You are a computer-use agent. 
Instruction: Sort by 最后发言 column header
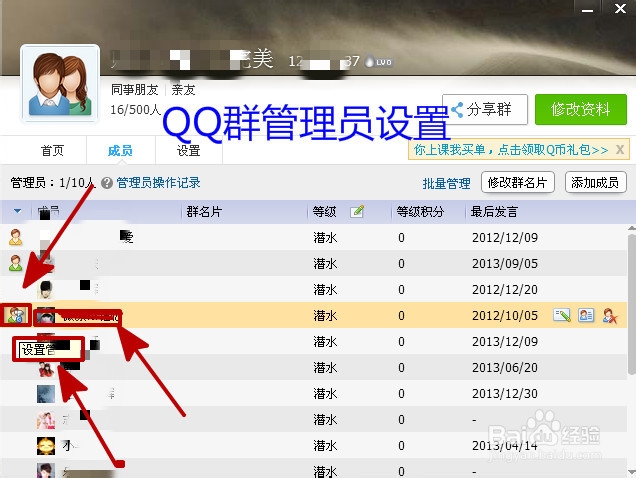pos(494,212)
